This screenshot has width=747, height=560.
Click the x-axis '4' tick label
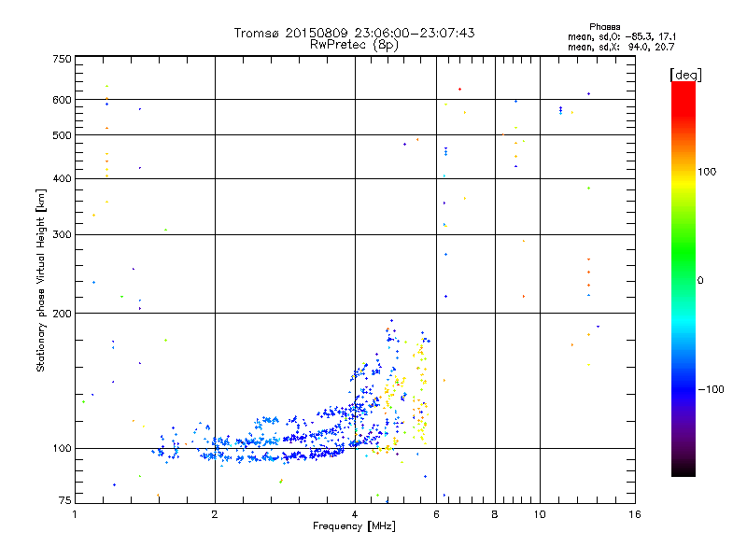355,514
